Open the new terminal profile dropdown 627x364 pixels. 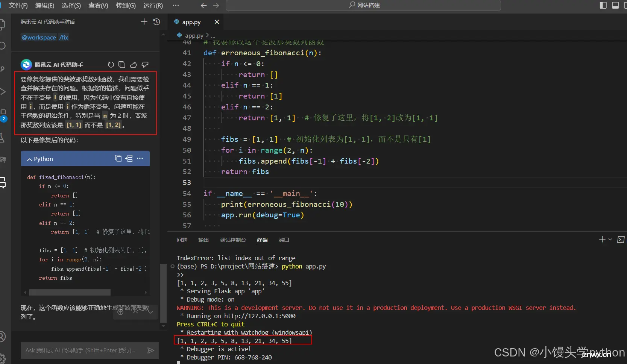[x=610, y=240]
